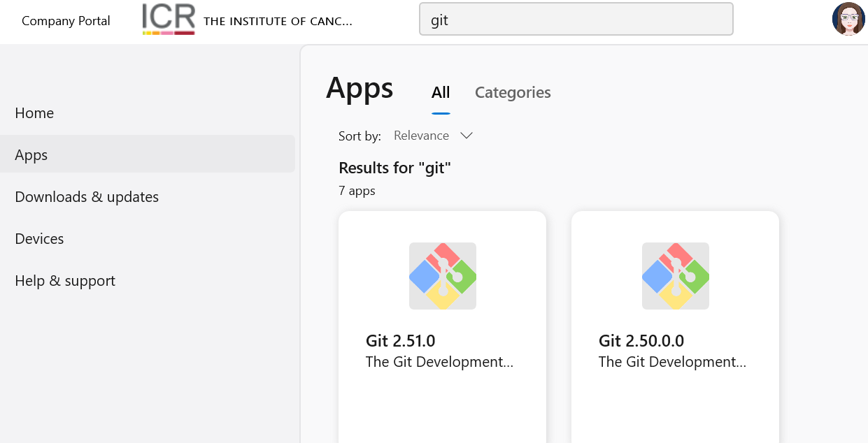The height and width of the screenshot is (443, 868).
Task: Open the user profile avatar
Action: [848, 19]
